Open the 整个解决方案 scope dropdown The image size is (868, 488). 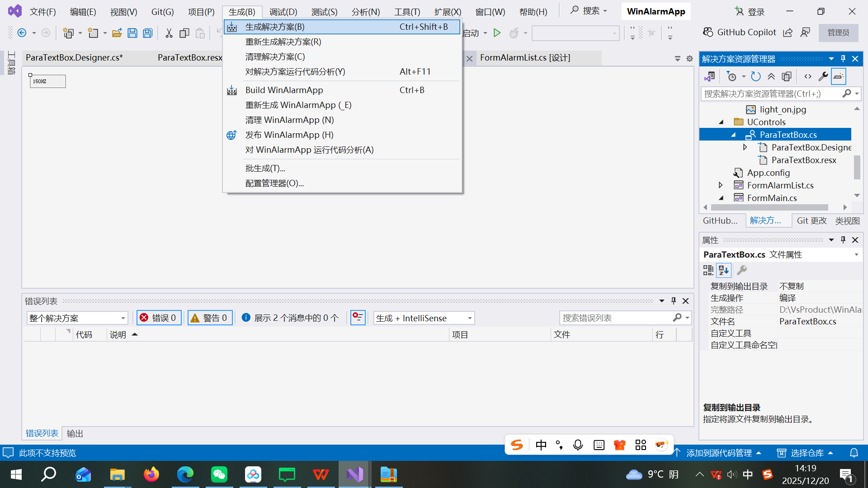pos(77,318)
